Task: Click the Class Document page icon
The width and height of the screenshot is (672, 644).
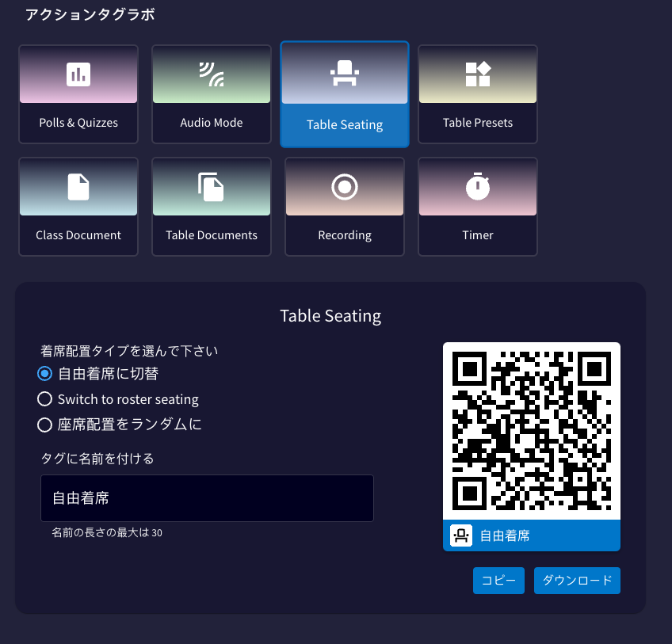Action: click(78, 187)
